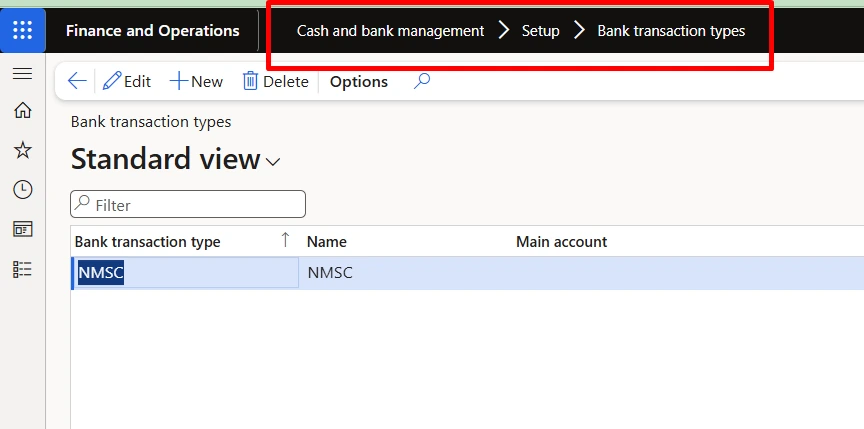Viewport: 864px width, 429px height.
Task: Open the Modules list icon in sidebar
Action: click(23, 269)
